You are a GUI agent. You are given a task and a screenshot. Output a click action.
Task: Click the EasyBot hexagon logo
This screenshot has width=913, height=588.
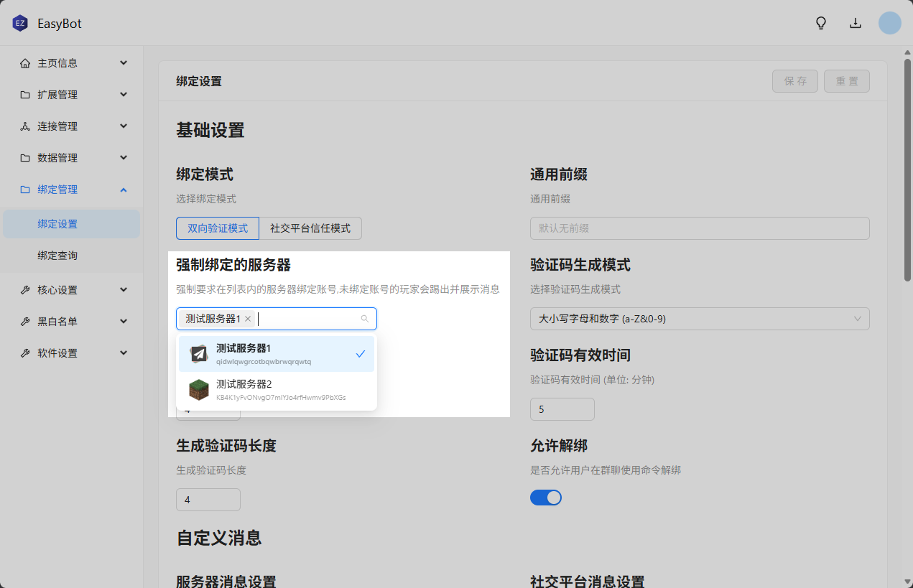[x=20, y=23]
